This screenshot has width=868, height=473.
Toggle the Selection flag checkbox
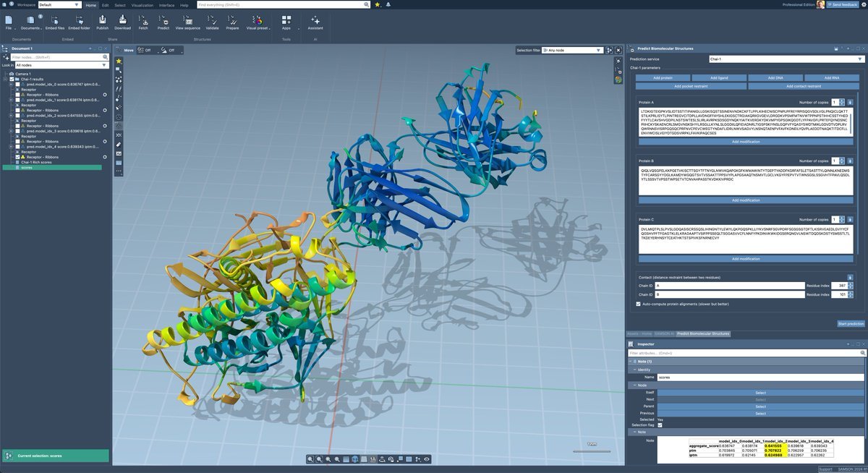(660, 425)
